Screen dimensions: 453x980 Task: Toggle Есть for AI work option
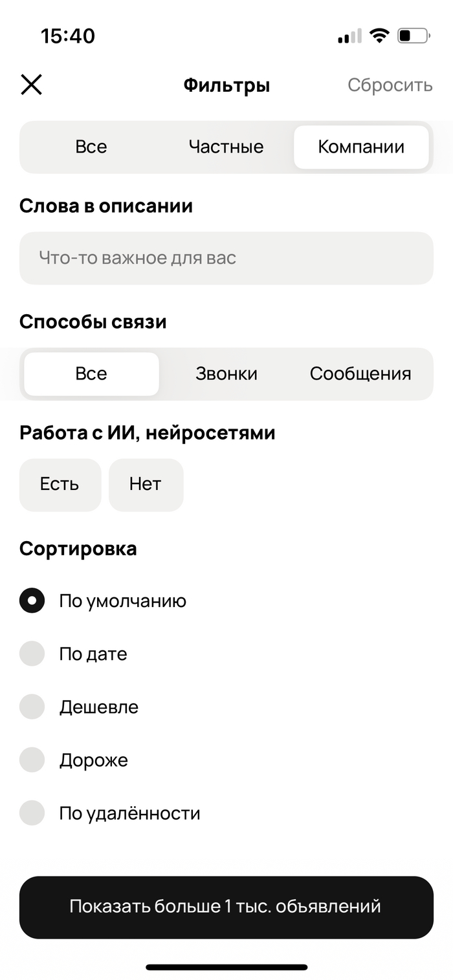pos(60,485)
